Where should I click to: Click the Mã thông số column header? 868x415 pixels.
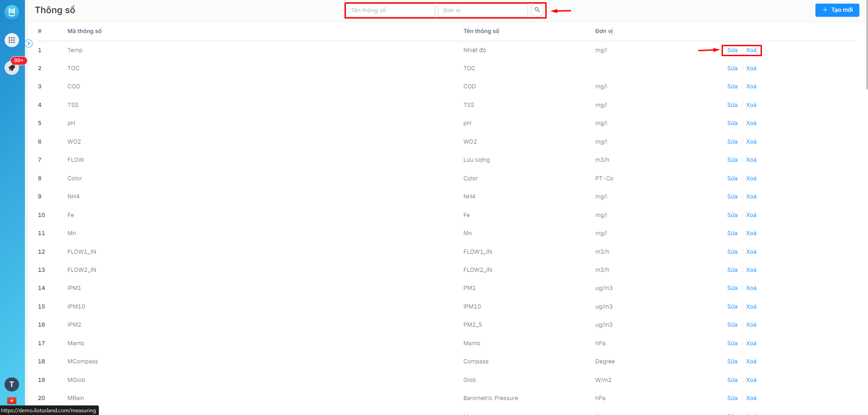tap(84, 31)
